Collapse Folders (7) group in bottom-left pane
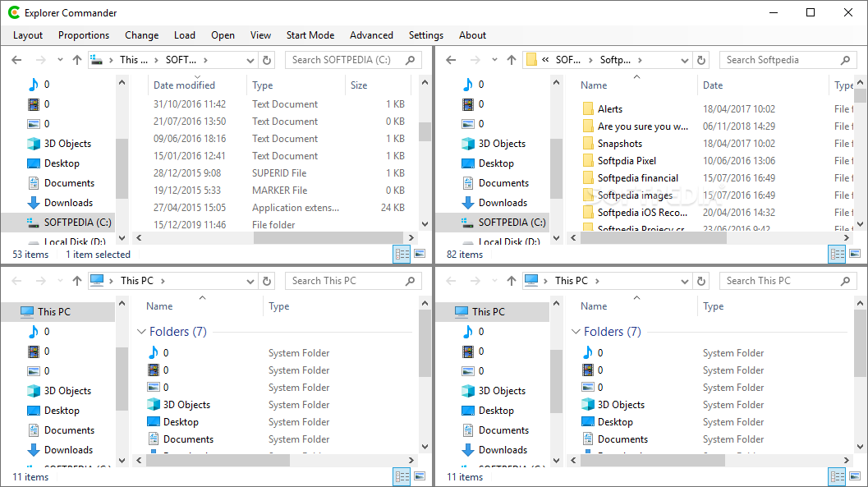Screen dimensions: 868x487 point(141,332)
